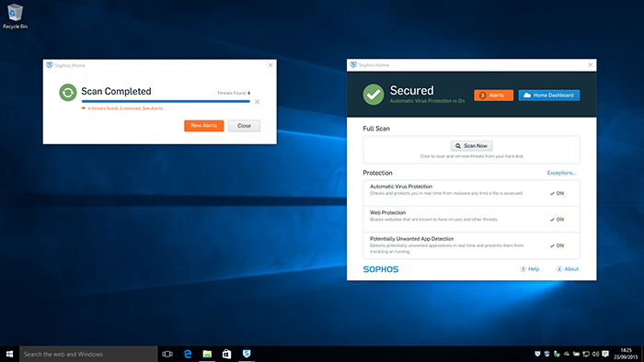
Task: Select the Sophos Home taskbar icon
Action: click(x=247, y=354)
